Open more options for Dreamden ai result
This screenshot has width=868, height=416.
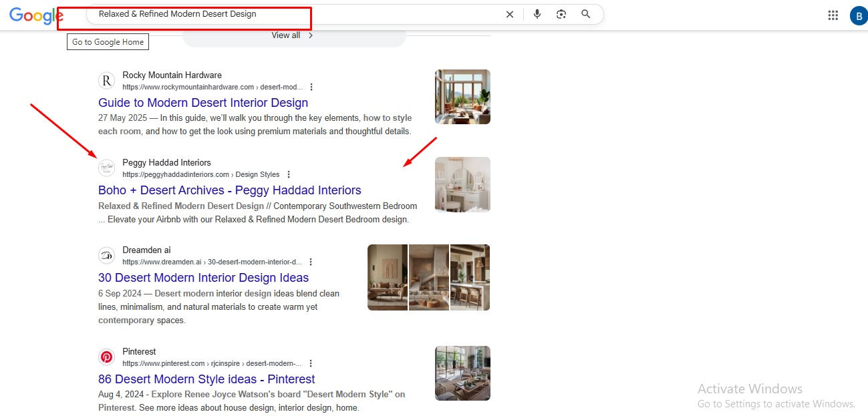[311, 262]
